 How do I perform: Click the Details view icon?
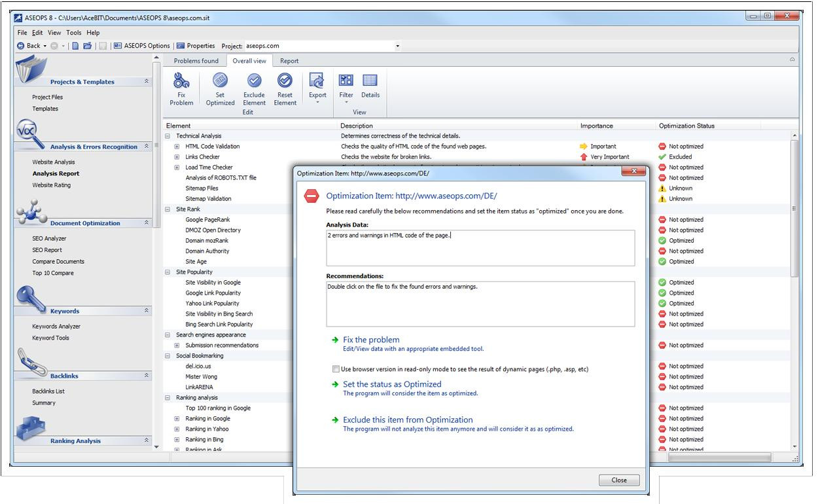(x=370, y=81)
